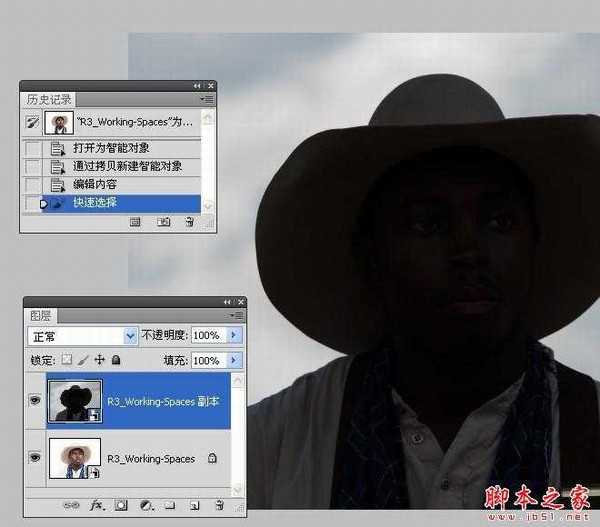Switch to the 图层 tab

click(x=41, y=316)
